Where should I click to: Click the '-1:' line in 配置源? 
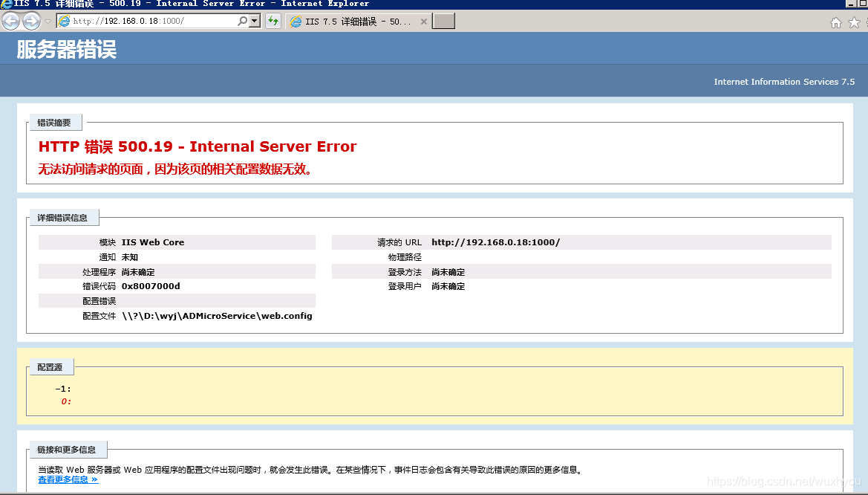[x=63, y=389]
